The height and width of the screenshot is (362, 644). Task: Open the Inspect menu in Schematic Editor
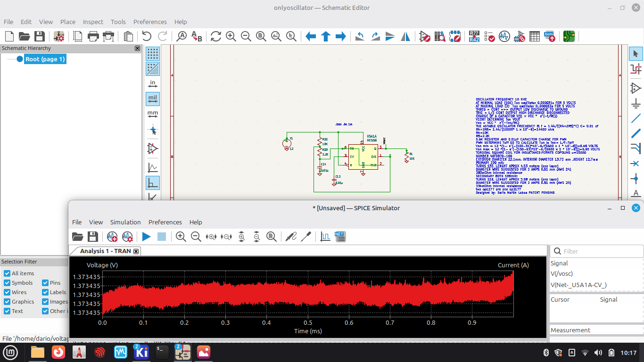coord(93,22)
